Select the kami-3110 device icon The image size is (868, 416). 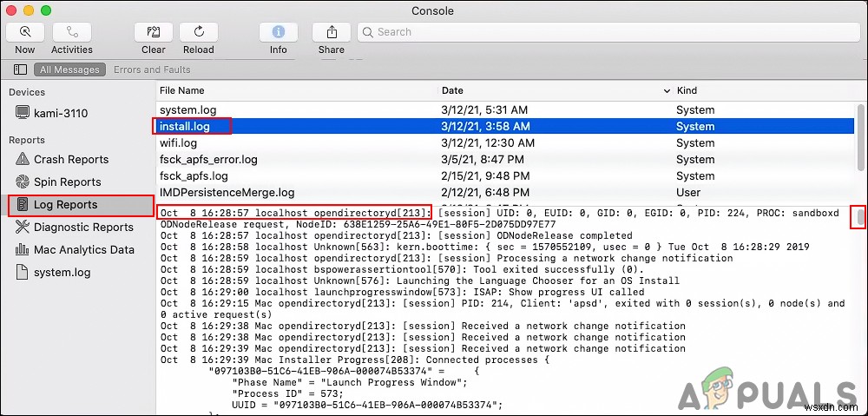click(23, 113)
